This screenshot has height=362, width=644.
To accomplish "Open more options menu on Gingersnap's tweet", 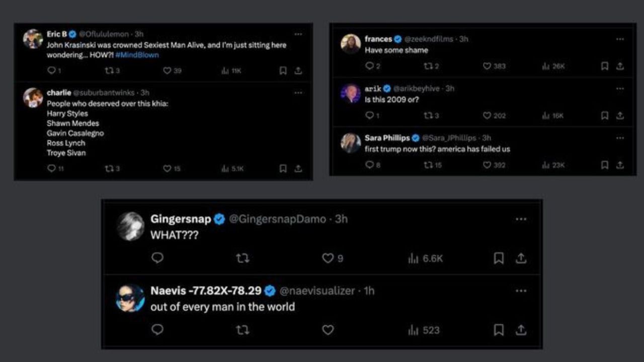I will click(x=521, y=219).
